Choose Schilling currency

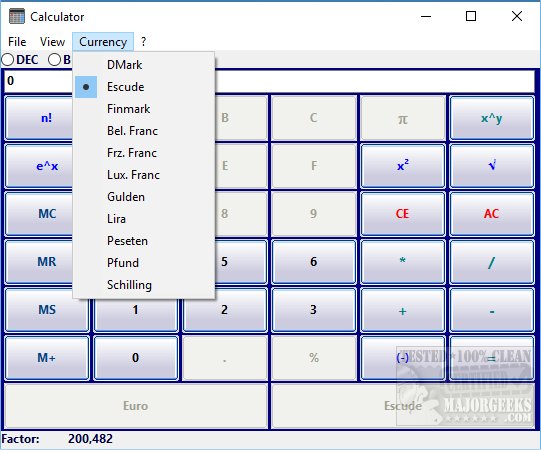[144, 285]
